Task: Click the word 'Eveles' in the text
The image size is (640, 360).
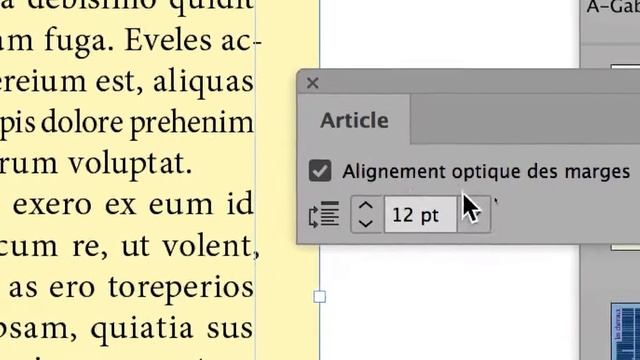Action: (169, 41)
